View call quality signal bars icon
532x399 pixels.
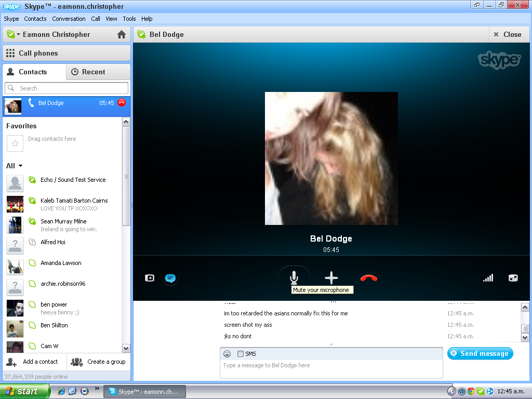488,278
